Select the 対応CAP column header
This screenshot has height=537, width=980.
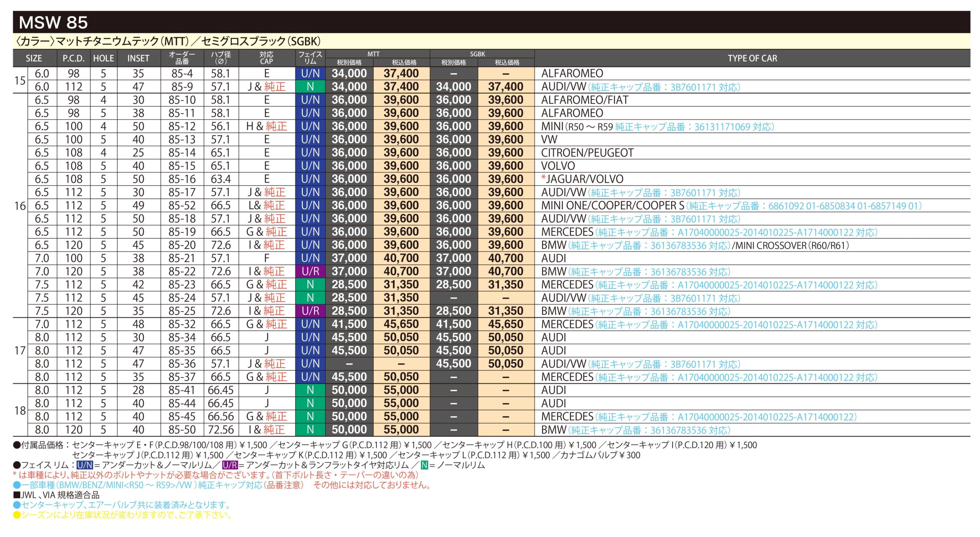[266, 58]
